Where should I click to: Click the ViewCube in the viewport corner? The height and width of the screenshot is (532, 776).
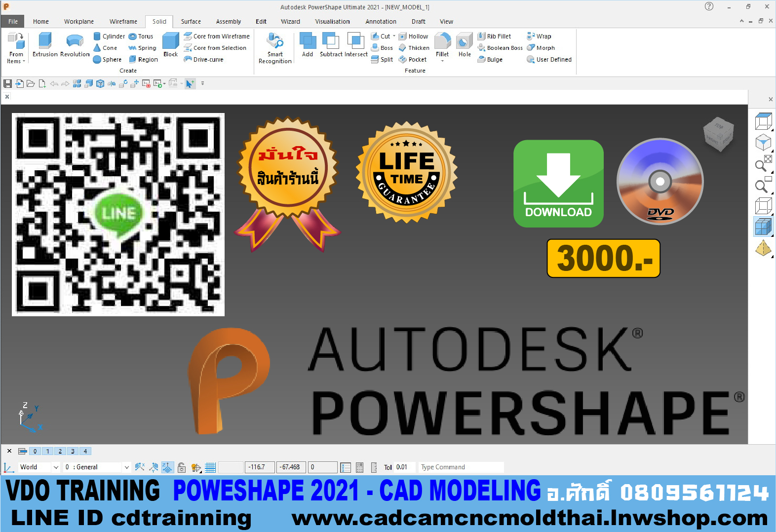(718, 134)
